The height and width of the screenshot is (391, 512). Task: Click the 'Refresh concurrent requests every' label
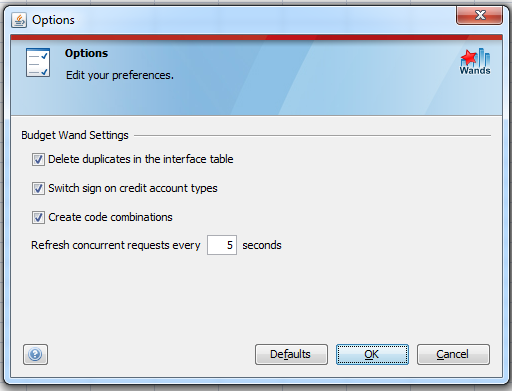(x=116, y=245)
